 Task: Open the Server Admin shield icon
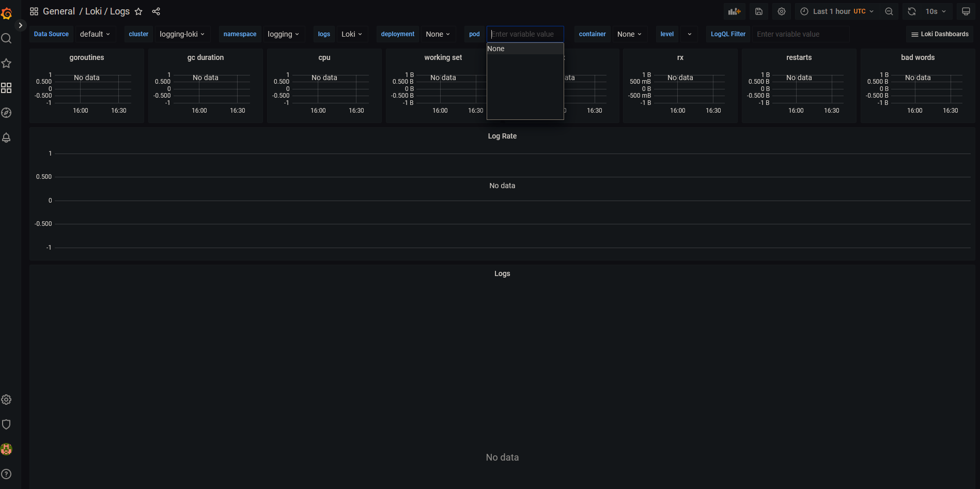7,424
